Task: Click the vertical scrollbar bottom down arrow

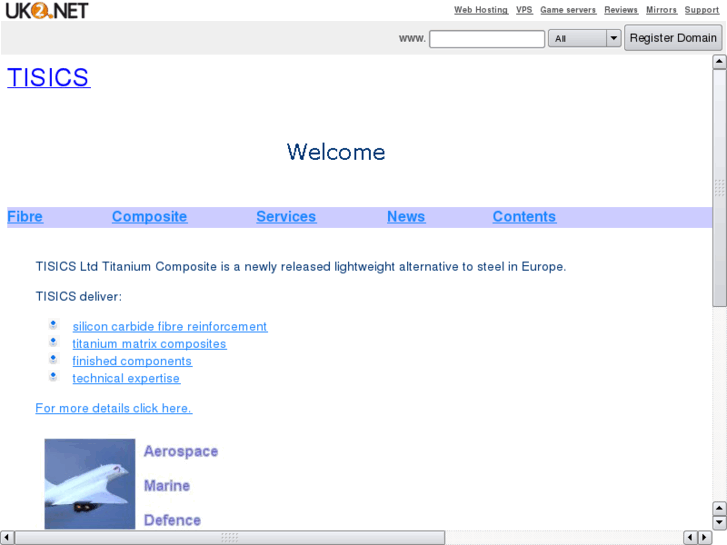Action: click(719, 522)
